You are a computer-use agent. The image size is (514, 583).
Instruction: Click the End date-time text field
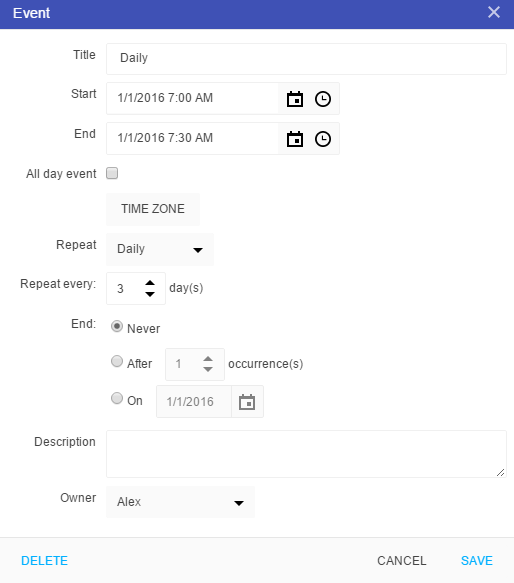(x=192, y=138)
